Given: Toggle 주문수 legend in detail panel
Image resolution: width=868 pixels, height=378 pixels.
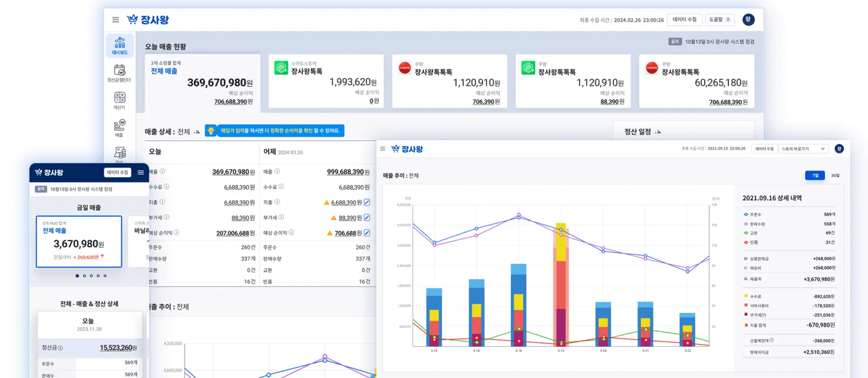Looking at the screenshot, I should click(x=752, y=214).
